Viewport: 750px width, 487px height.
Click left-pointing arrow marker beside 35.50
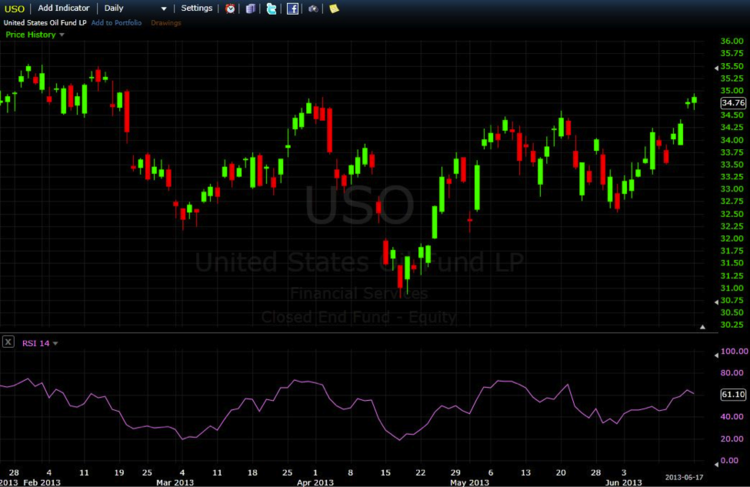[716, 66]
